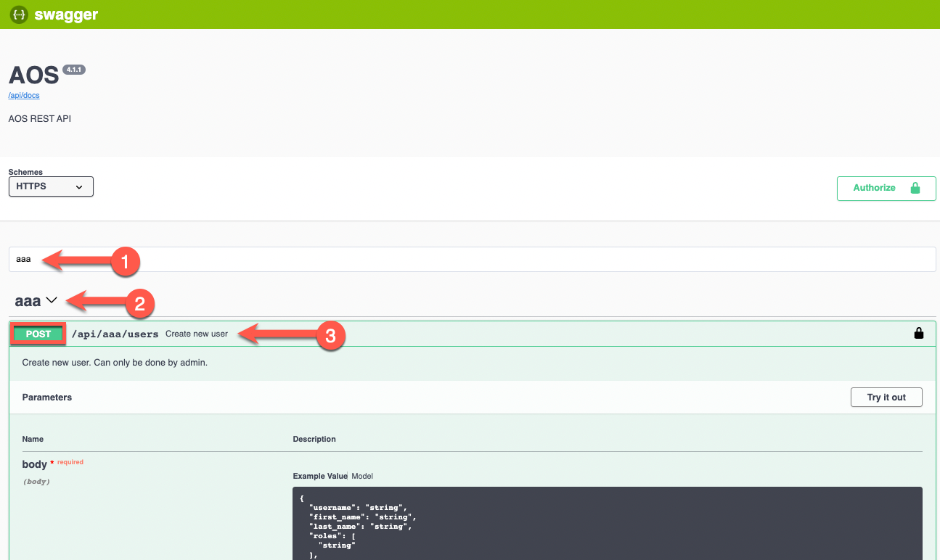Viewport: 940px width, 560px height.
Task: Click the Try it out button
Action: (x=886, y=397)
